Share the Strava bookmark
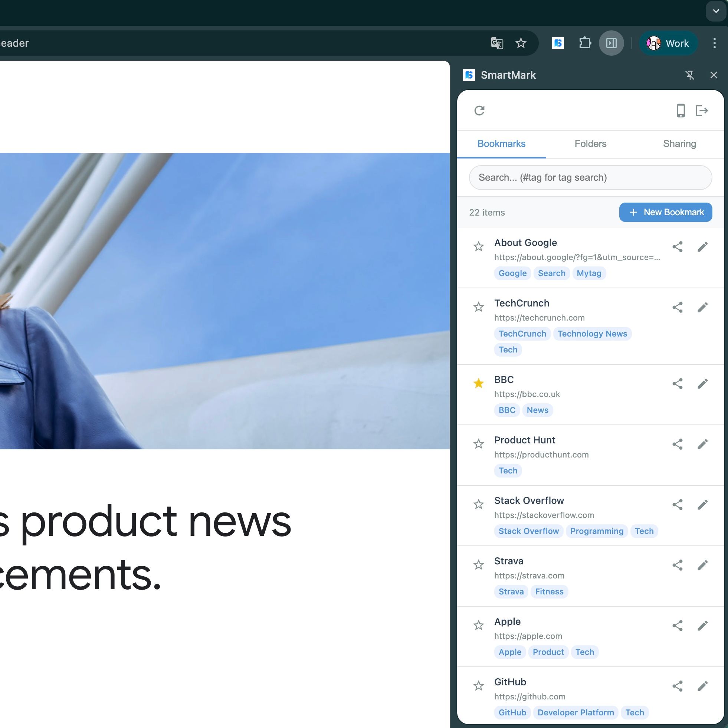 pyautogui.click(x=678, y=565)
